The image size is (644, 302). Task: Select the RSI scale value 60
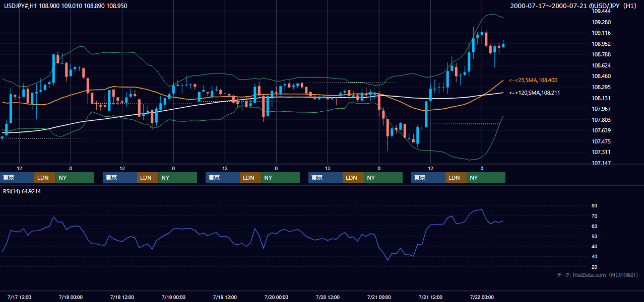pyautogui.click(x=595, y=226)
